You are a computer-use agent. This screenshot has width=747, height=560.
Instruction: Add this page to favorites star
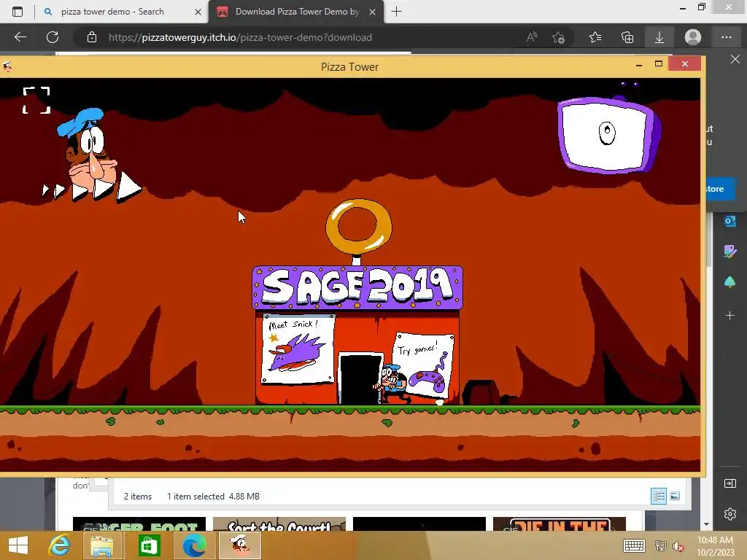click(x=558, y=37)
